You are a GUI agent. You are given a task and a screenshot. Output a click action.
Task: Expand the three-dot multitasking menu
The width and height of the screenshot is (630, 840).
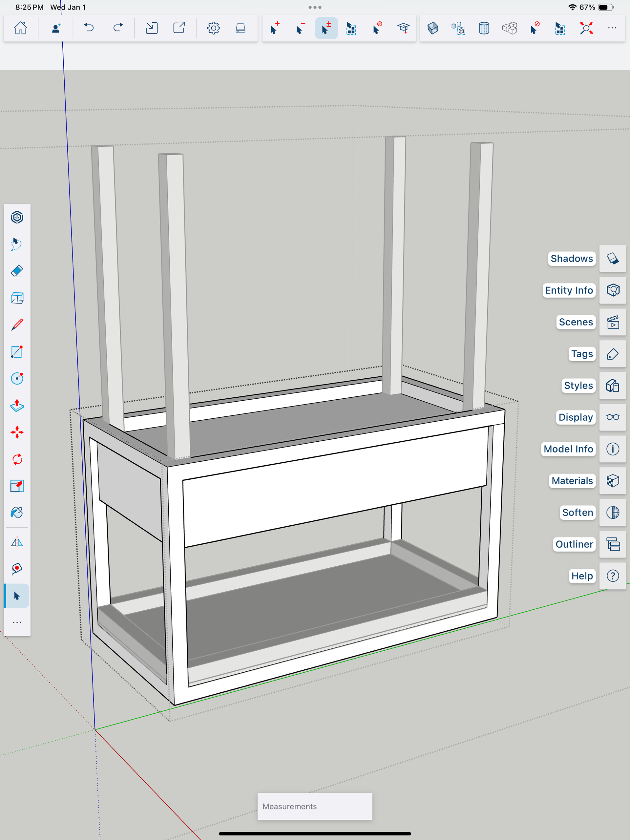315,7
